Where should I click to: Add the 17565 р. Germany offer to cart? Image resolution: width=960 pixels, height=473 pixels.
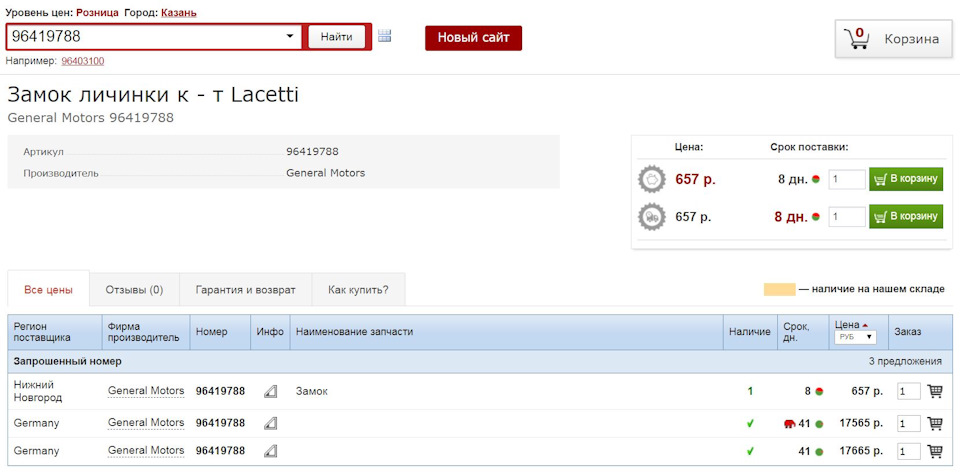click(935, 423)
